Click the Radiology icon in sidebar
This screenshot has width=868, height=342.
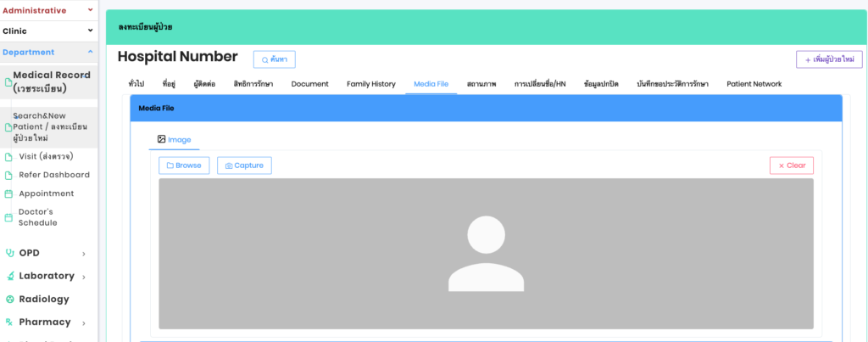click(x=9, y=300)
